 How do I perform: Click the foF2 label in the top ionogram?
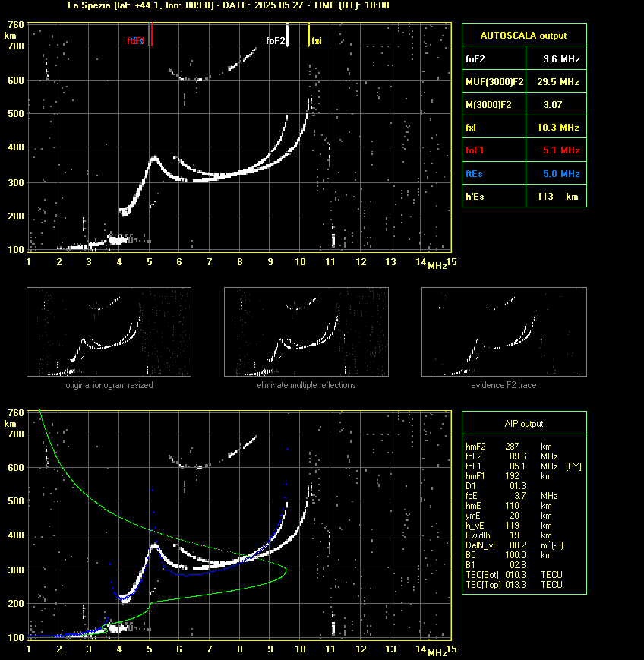pos(275,41)
